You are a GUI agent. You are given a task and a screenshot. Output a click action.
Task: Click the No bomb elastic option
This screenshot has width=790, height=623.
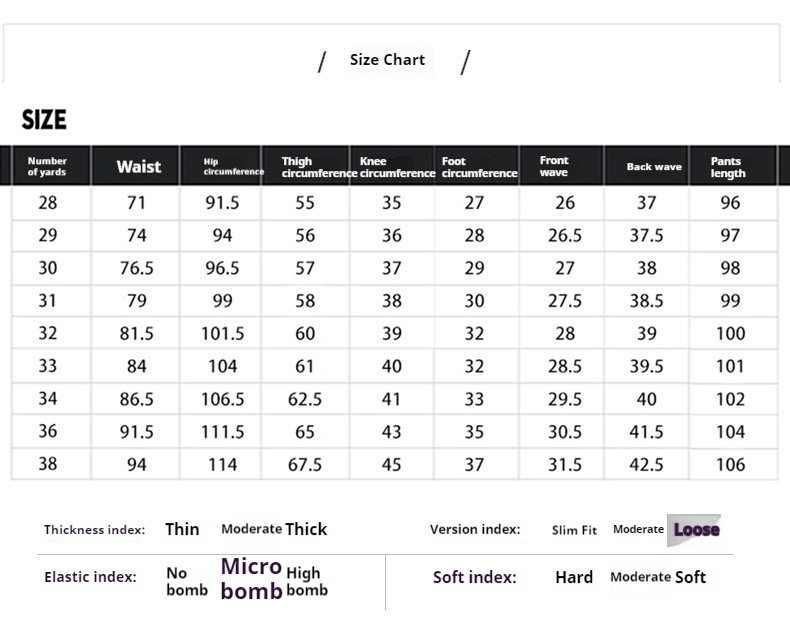pyautogui.click(x=187, y=581)
